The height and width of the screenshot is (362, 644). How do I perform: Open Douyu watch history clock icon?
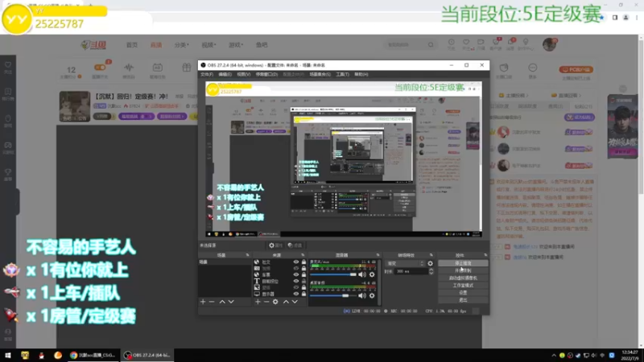pos(451,43)
